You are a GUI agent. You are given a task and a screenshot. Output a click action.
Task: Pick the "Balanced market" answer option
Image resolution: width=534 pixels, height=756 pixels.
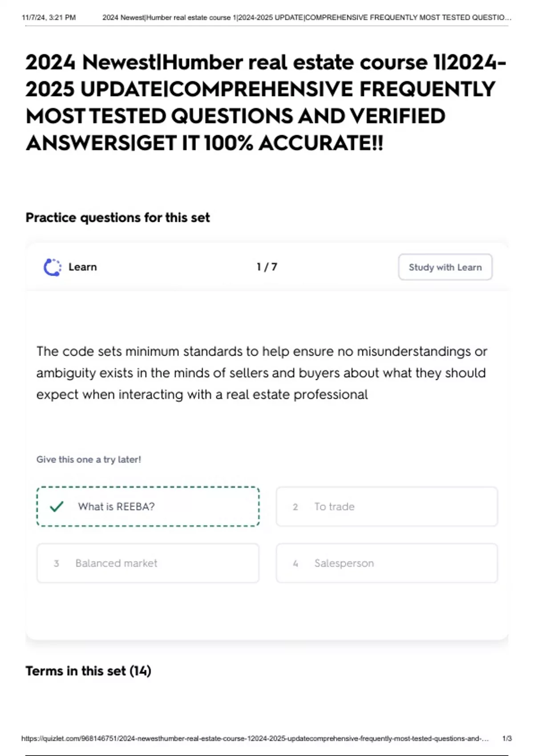[148, 563]
